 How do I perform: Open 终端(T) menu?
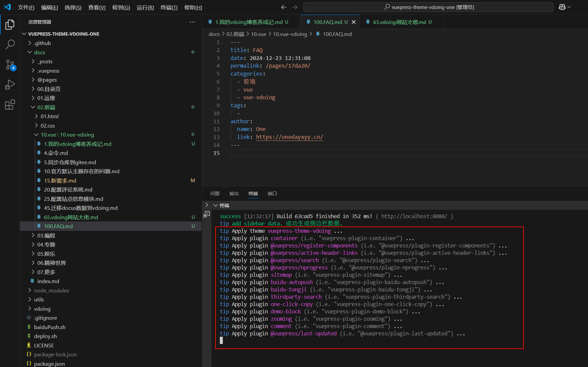point(169,7)
